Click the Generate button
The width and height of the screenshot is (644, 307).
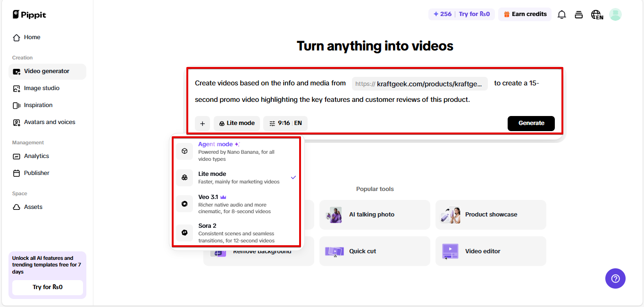click(x=531, y=124)
